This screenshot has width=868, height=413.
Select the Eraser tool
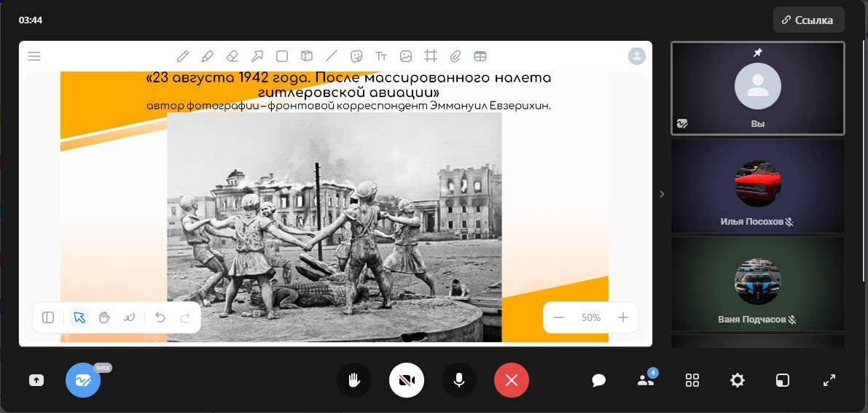tap(232, 56)
